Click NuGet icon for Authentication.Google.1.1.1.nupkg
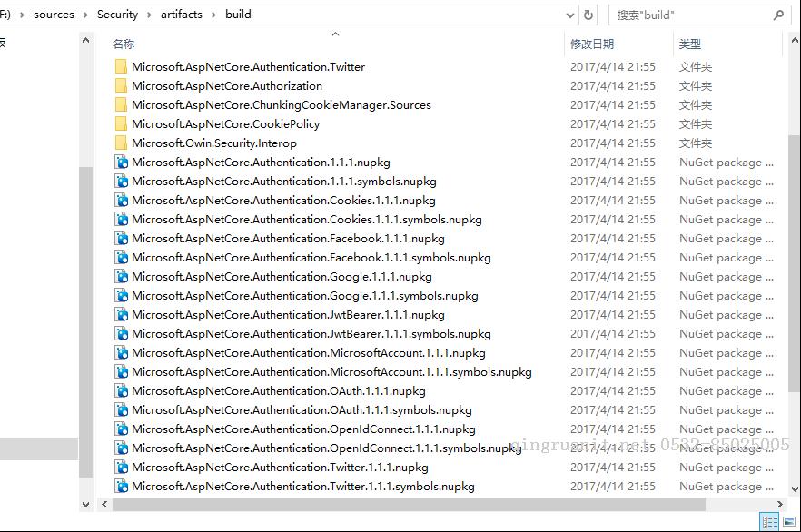The height and width of the screenshot is (532, 801). pyautogui.click(x=122, y=277)
